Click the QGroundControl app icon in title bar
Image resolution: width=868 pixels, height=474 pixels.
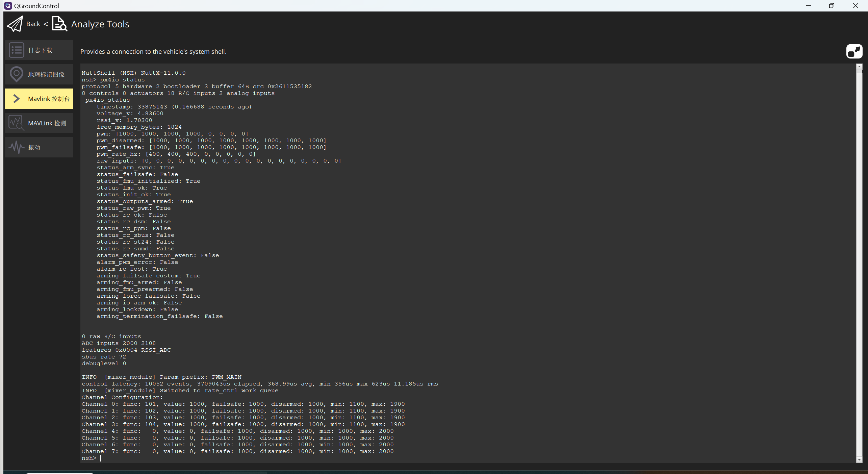coord(8,6)
